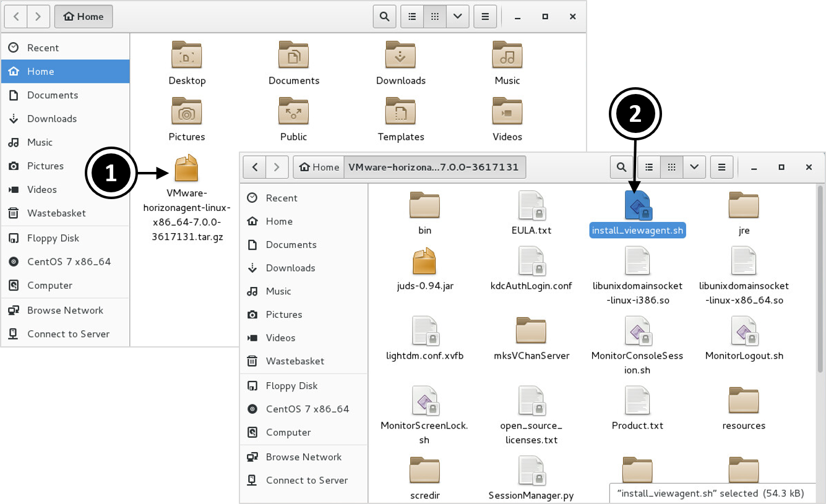Select Computer in front window sidebar

304,432
